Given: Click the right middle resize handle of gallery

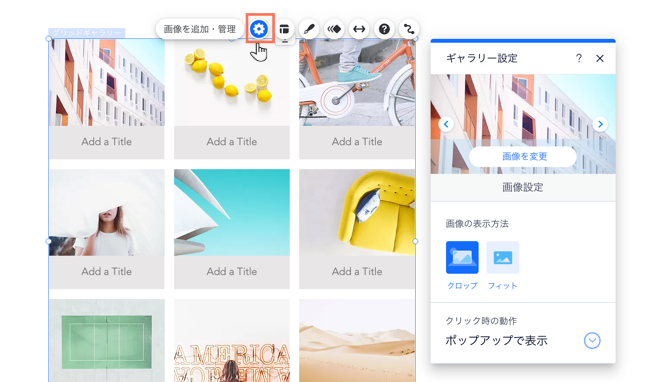Looking at the screenshot, I should coord(415,241).
